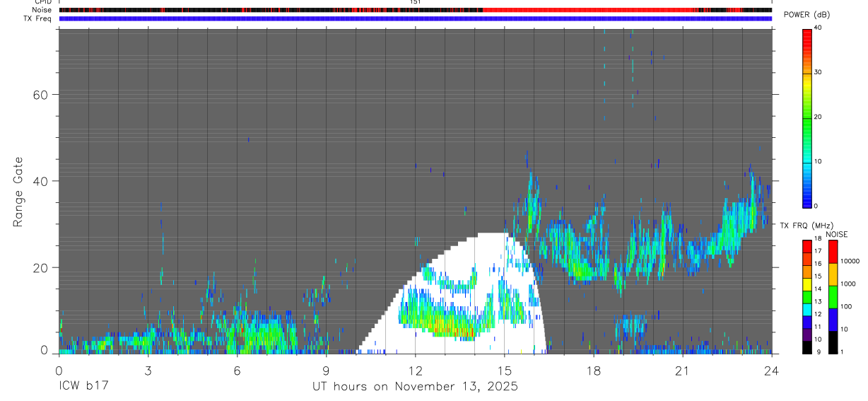Select the 'NOISE' legend title
This screenshot has height=401, width=868.
pyautogui.click(x=837, y=234)
